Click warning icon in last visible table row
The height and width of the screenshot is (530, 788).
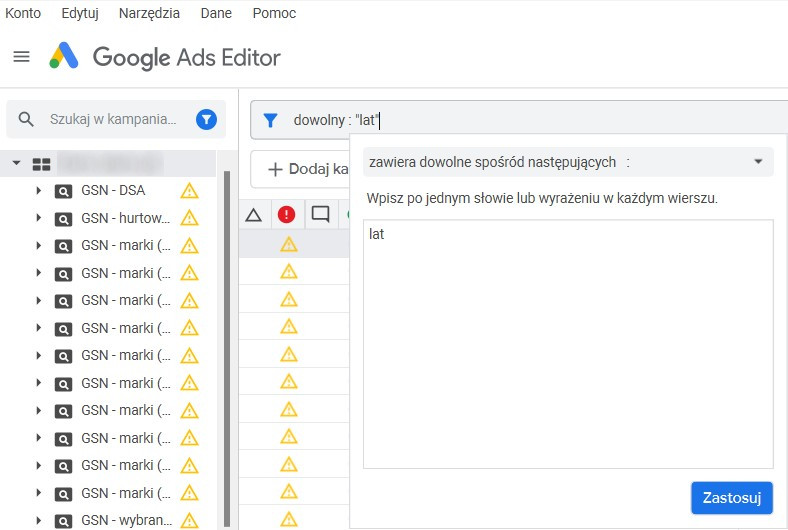(x=289, y=518)
